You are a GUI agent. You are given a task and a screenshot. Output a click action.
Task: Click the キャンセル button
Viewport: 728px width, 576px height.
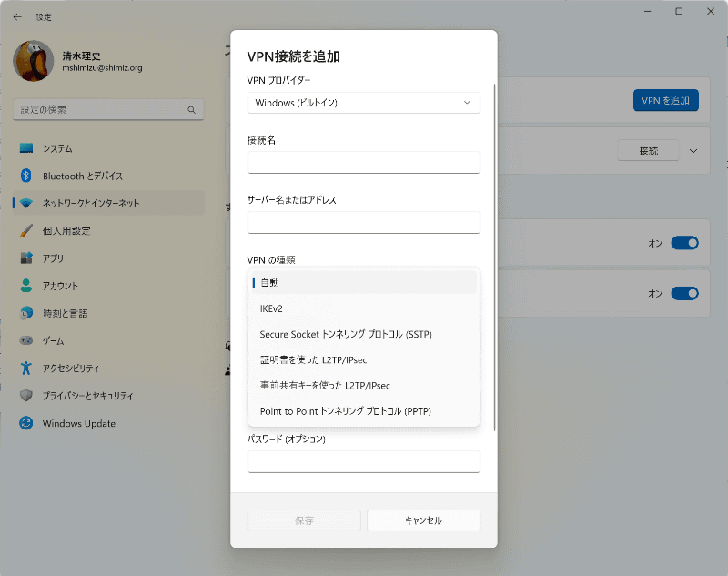(x=423, y=520)
